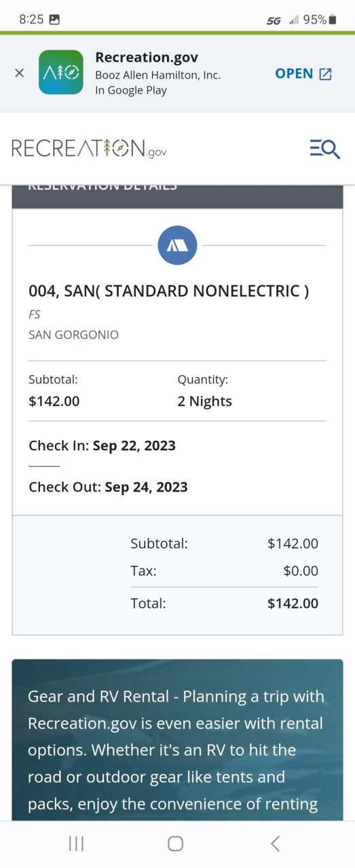Image resolution: width=355 pixels, height=868 pixels.
Task: Select the Check In date Sep 22, 2023
Action: (x=134, y=446)
